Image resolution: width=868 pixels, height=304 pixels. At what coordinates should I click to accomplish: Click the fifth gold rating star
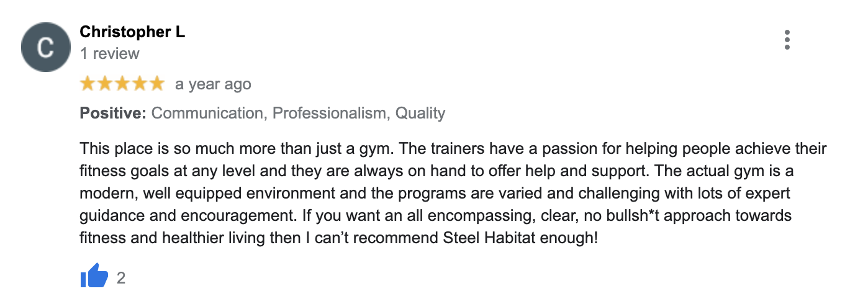coord(157,84)
